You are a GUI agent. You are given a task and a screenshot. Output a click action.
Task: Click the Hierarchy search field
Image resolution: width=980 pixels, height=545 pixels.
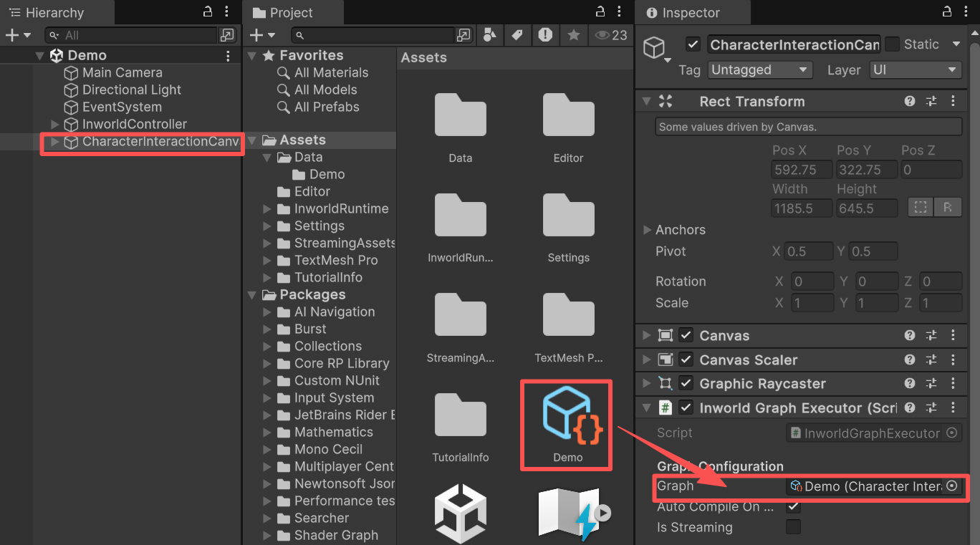click(130, 35)
